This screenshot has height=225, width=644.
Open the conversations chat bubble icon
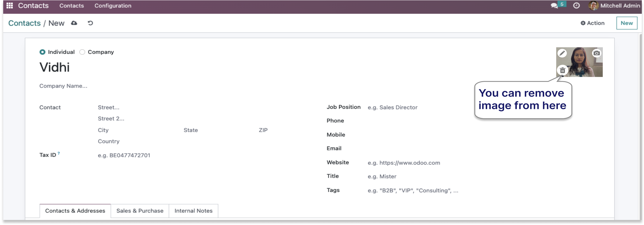pos(554,6)
